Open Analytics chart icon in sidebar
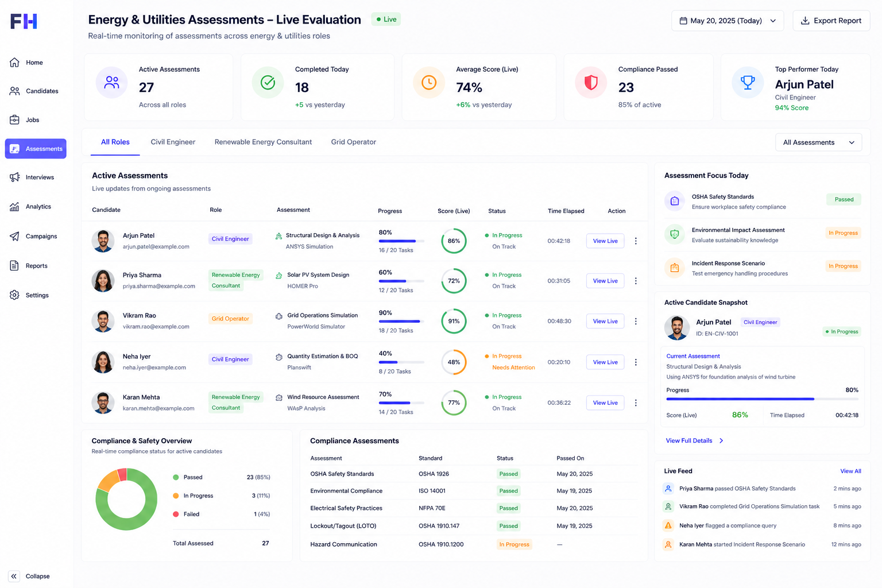The image size is (882, 588). point(14,207)
